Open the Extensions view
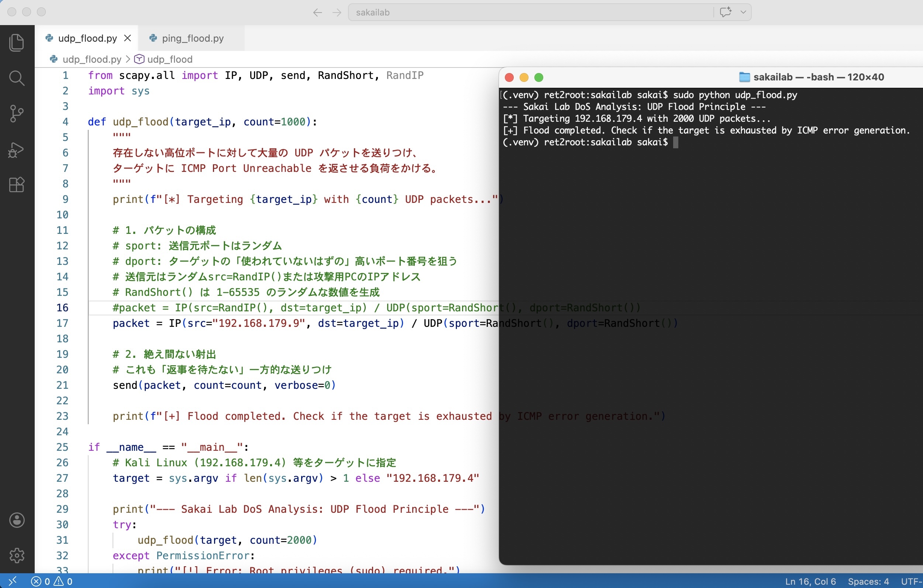This screenshot has height=588, width=923. click(x=17, y=185)
